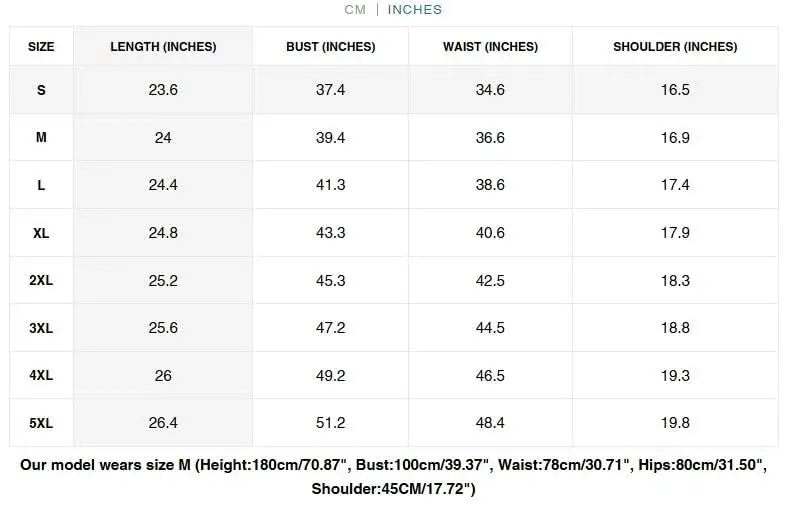Click the SIZE column header
This screenshot has height=508, width=794.
(41, 47)
